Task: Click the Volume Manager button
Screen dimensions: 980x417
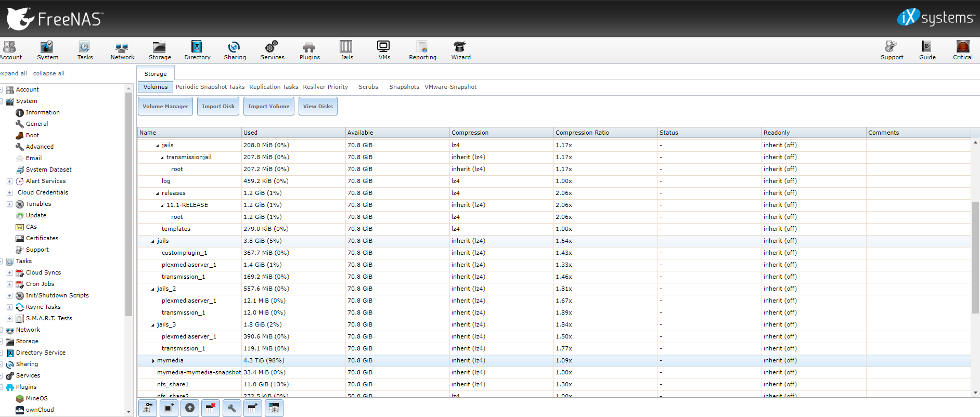Action: click(165, 106)
